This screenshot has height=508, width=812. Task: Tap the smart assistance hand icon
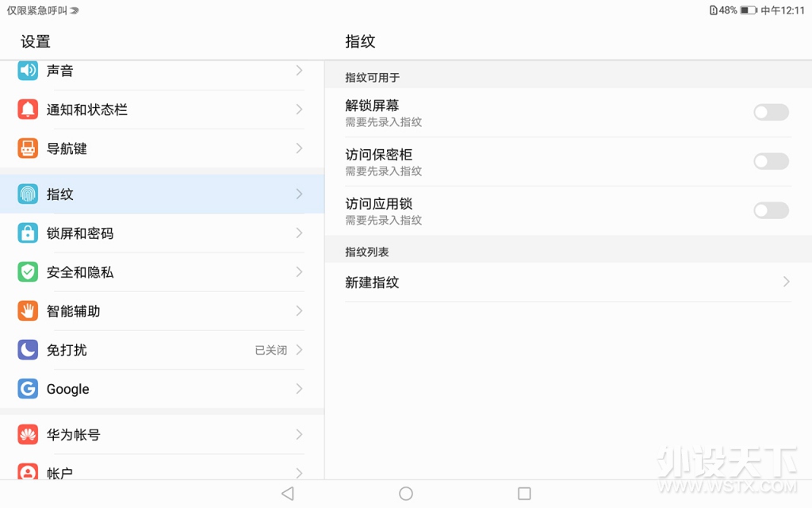(x=28, y=311)
